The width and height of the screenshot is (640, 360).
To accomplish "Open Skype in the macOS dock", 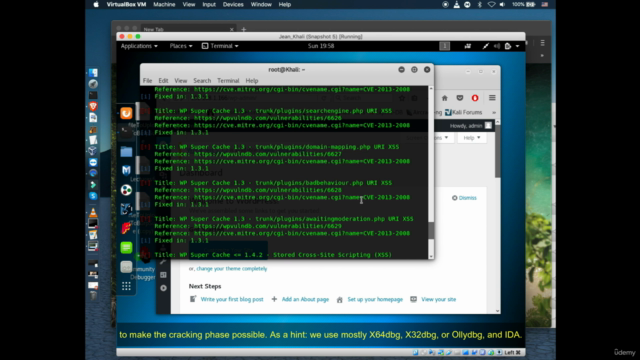I will click(x=93, y=196).
